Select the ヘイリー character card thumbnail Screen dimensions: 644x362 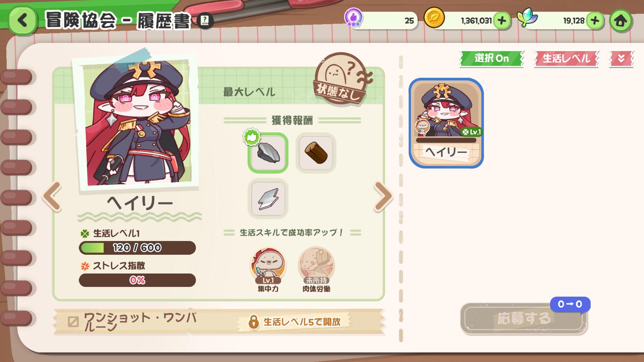point(446,123)
